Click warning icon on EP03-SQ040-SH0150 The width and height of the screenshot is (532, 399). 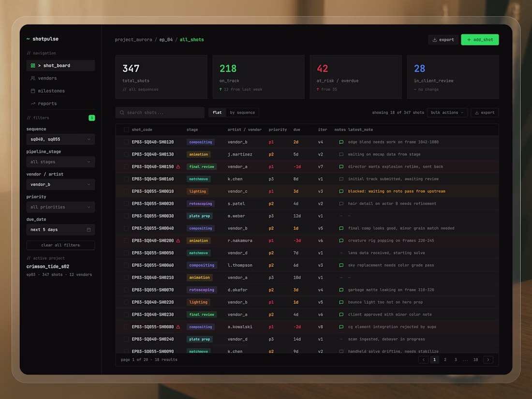point(178,166)
